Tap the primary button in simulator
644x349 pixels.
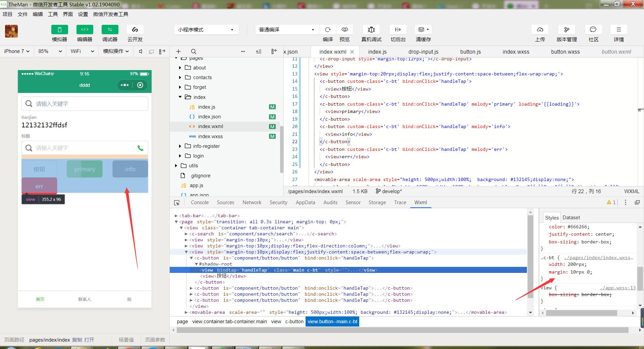85,169
